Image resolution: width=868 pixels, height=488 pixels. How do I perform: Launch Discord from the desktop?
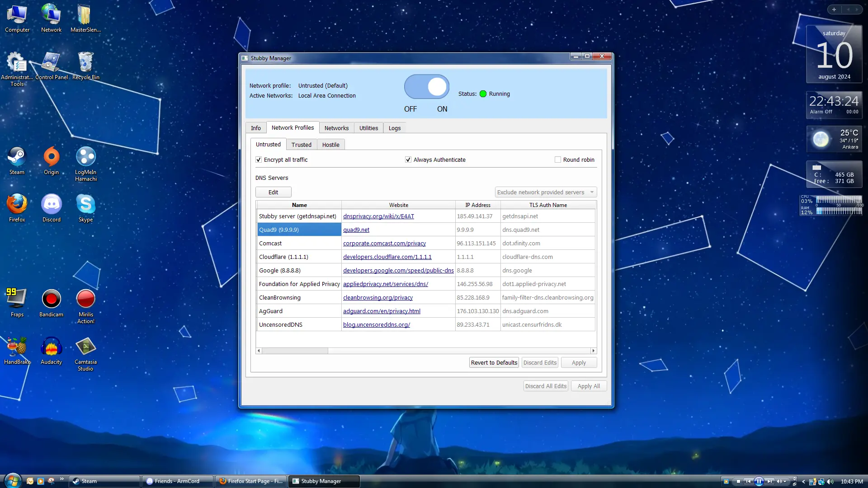tap(51, 208)
